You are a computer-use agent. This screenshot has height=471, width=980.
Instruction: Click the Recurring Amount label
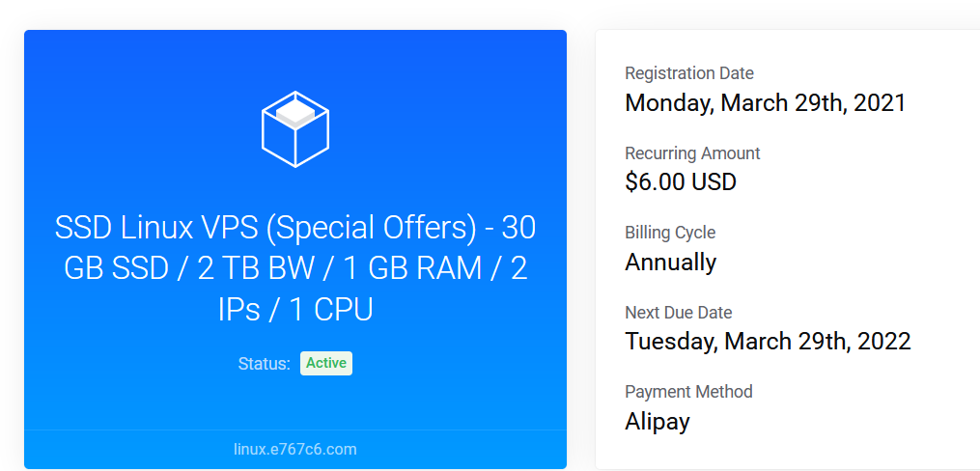(x=692, y=153)
